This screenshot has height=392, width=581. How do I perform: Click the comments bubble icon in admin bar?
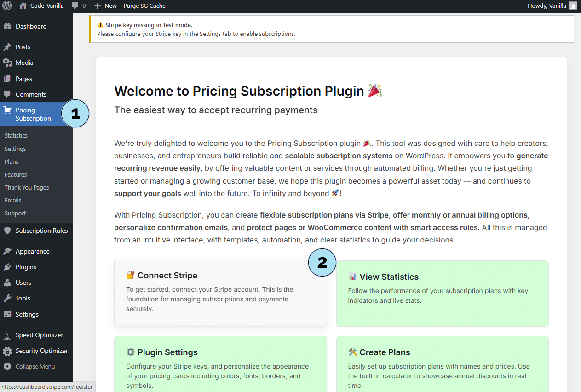tap(75, 6)
